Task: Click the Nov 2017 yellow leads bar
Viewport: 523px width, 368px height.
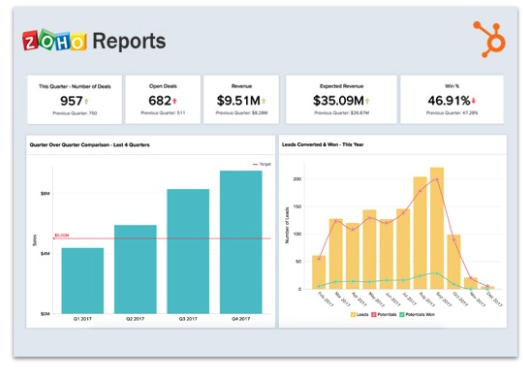Action: point(471,283)
